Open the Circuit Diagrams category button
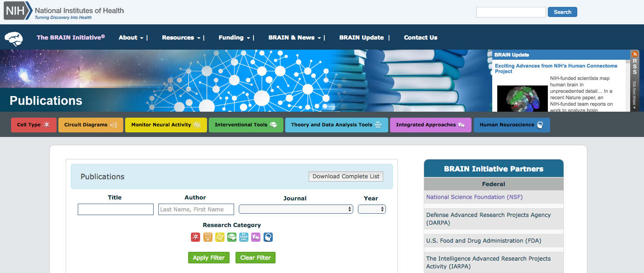 [91, 125]
